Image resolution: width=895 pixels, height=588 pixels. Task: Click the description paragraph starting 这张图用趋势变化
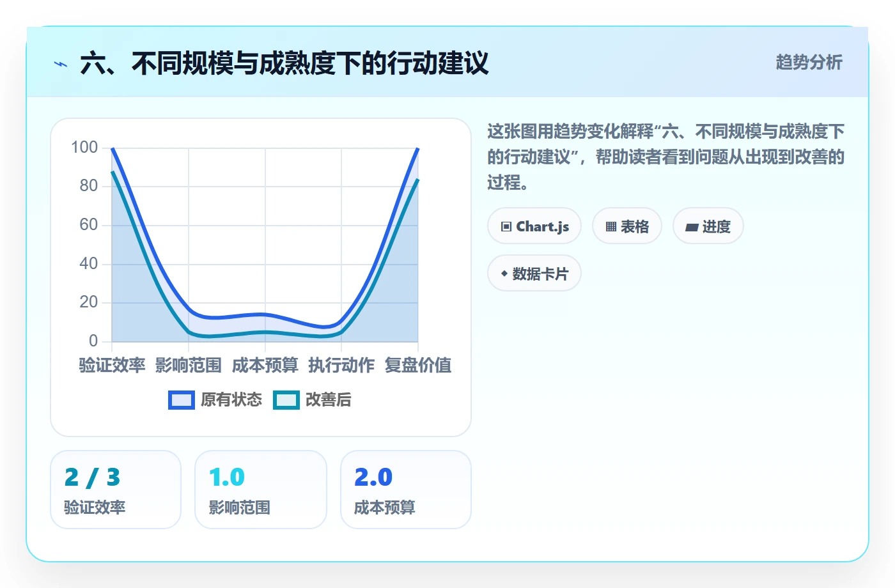(666, 157)
